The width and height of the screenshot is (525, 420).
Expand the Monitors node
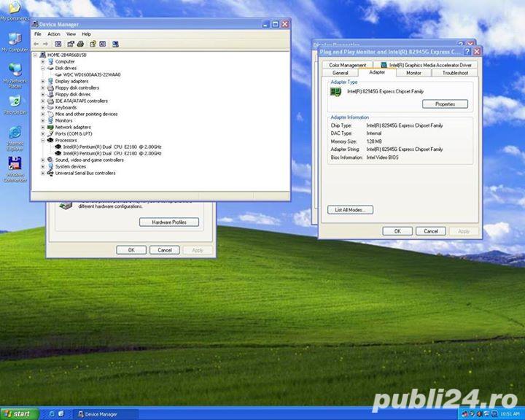[x=43, y=120]
